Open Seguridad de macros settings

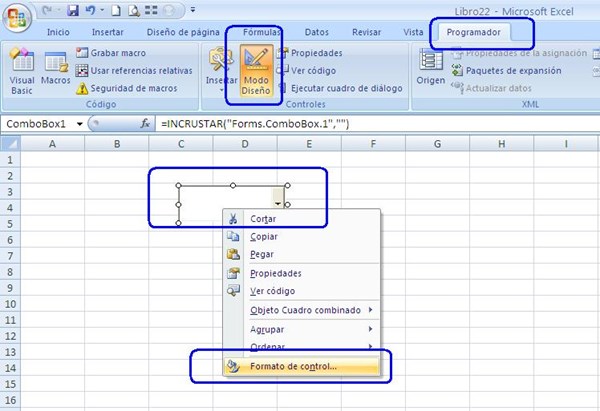[x=126, y=88]
